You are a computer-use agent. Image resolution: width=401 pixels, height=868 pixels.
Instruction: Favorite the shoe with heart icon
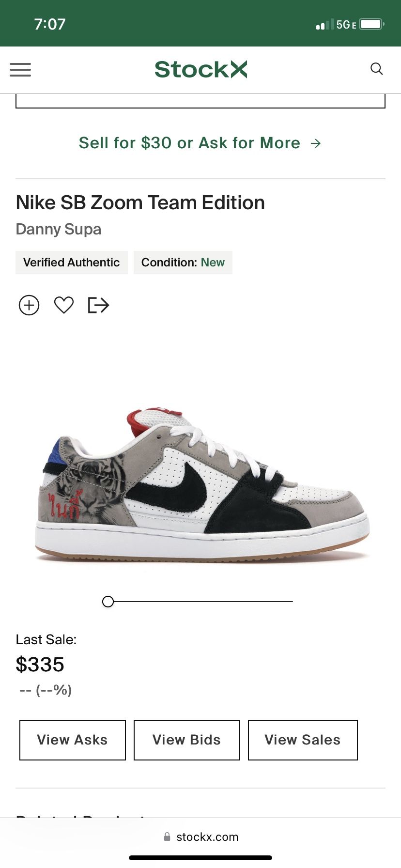tap(64, 305)
